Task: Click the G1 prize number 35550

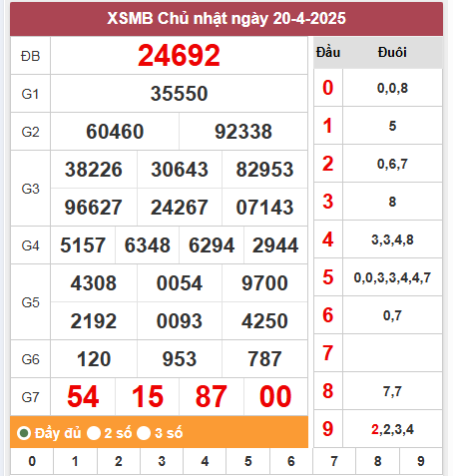Action: (179, 94)
